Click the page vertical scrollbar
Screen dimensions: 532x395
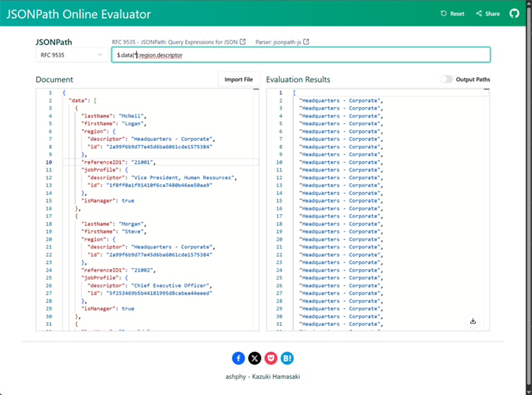(x=529, y=197)
